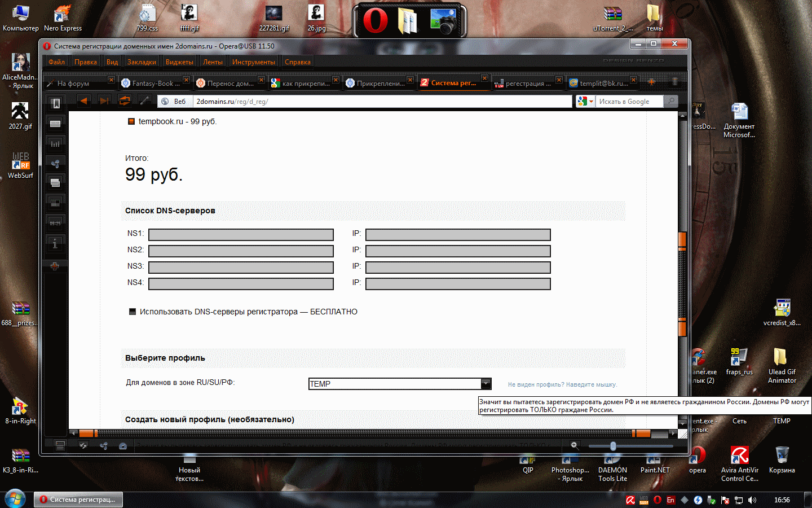Switch to the регестрация tab
Viewport: 812px width, 508px height.
(528, 83)
